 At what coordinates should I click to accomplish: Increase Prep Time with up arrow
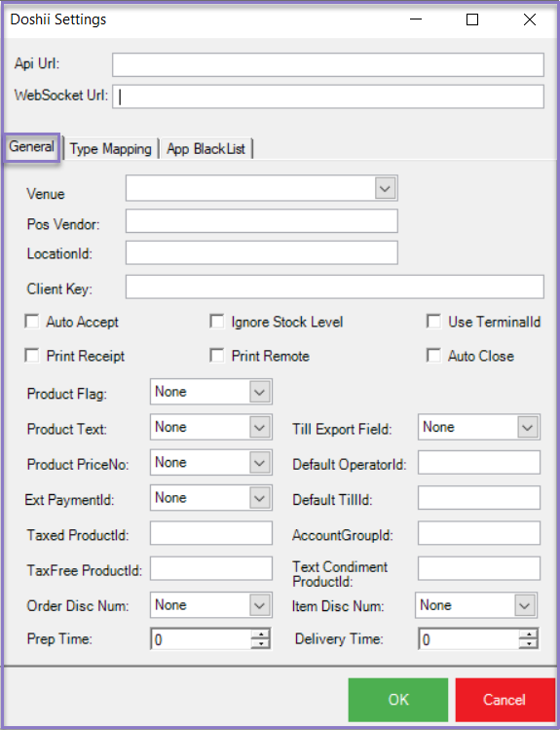click(x=260, y=634)
